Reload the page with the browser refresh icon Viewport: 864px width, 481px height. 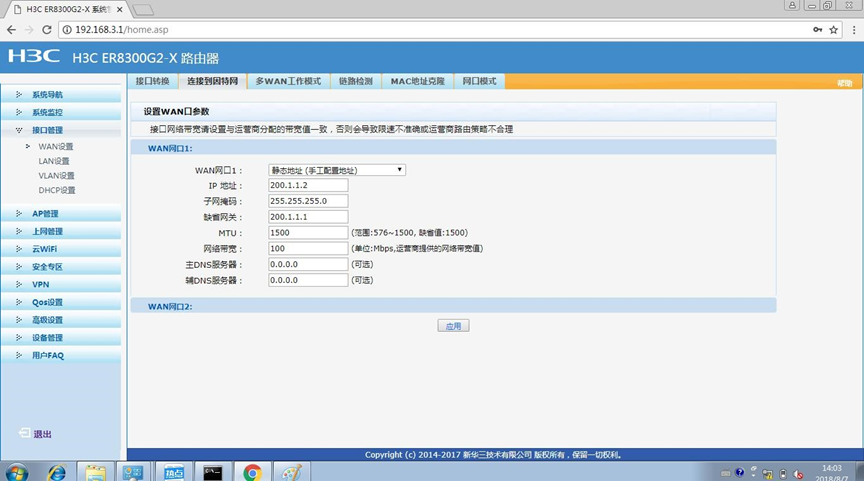click(47, 30)
